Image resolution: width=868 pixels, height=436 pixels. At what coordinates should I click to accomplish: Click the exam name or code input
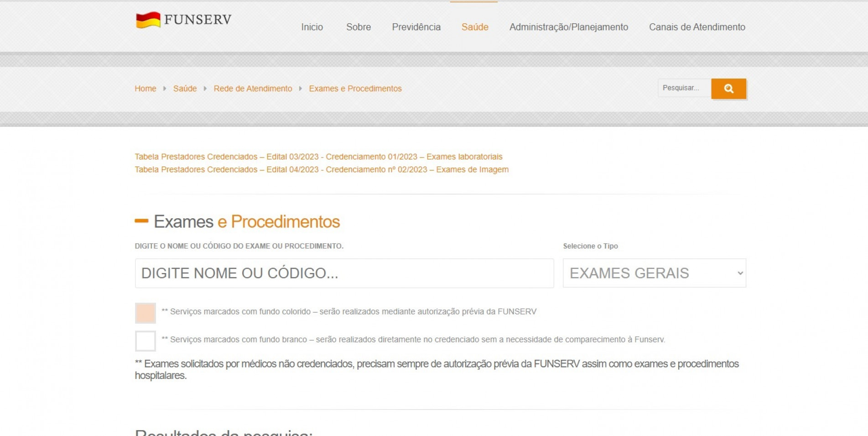tap(344, 273)
